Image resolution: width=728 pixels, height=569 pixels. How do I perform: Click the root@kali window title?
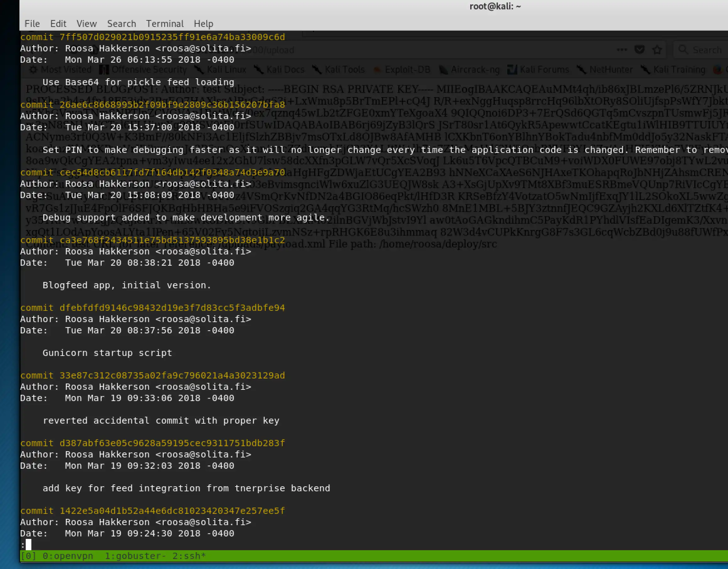point(495,6)
